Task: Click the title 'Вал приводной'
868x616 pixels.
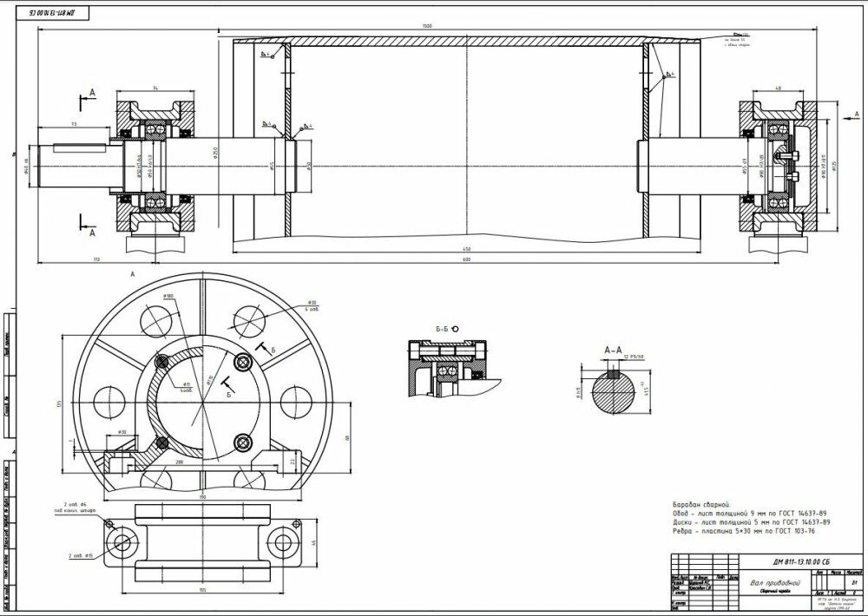Action: [775, 583]
